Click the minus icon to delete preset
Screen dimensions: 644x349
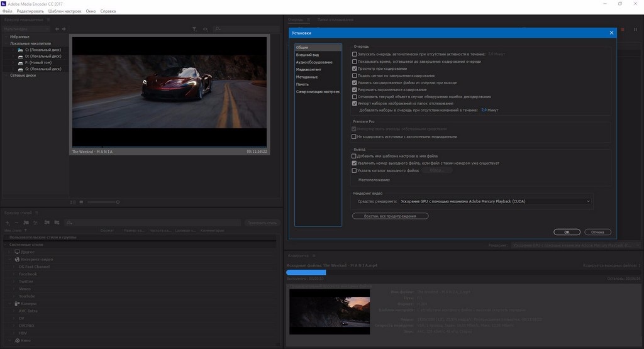click(x=16, y=223)
